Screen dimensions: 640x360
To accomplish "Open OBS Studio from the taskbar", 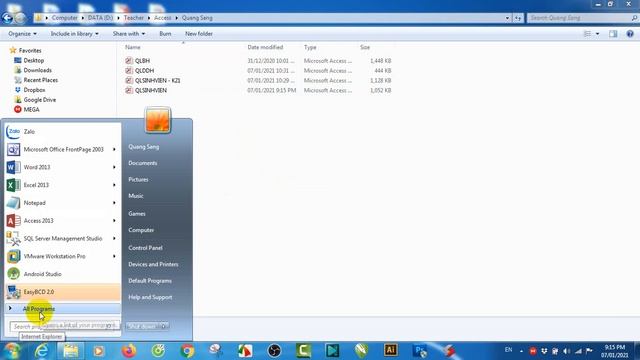I will coord(274,351).
